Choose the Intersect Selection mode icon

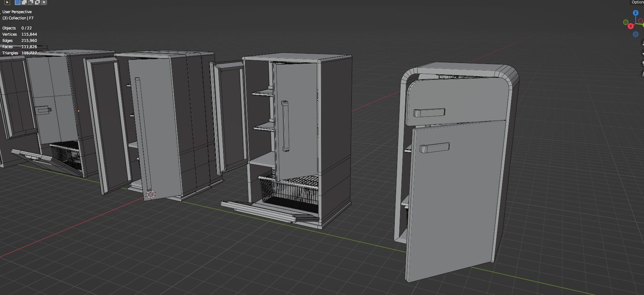tap(44, 2)
